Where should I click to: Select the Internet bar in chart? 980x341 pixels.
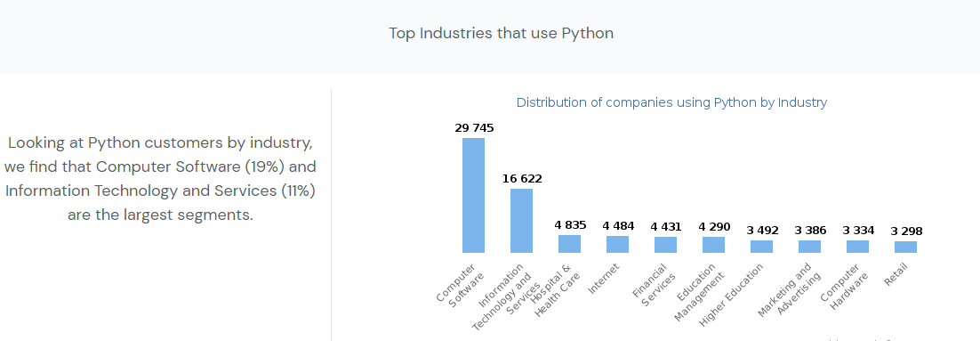tap(617, 245)
